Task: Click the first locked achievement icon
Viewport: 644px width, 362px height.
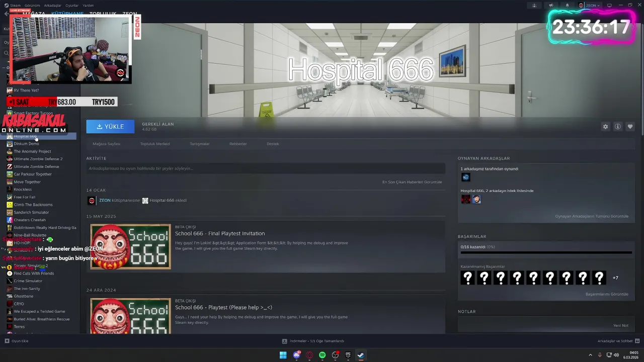Action: pos(468,278)
